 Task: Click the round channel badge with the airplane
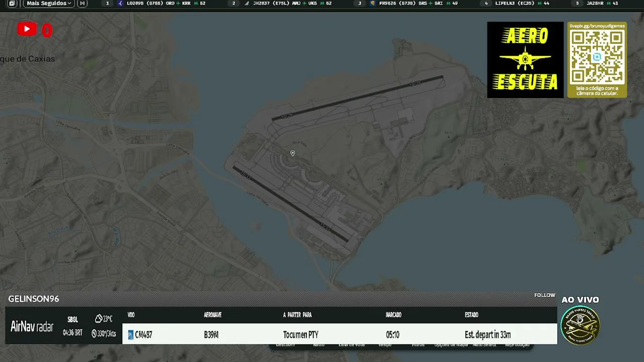[580, 325]
